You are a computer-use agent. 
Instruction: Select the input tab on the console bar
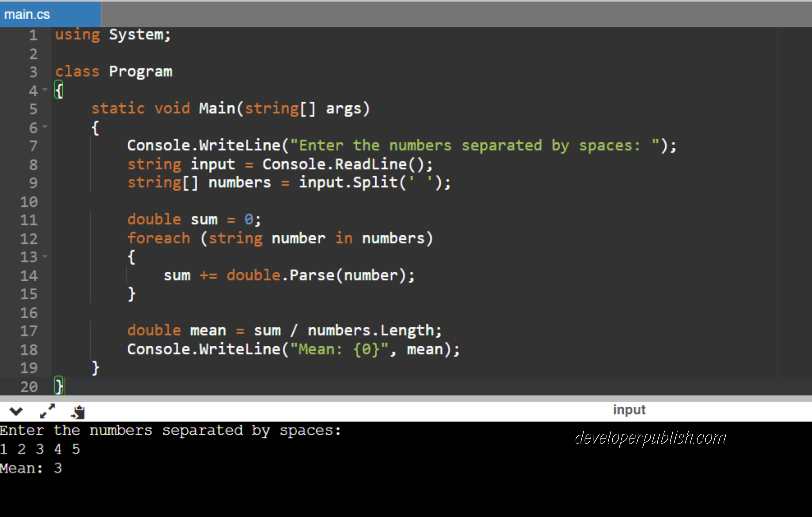pos(629,410)
